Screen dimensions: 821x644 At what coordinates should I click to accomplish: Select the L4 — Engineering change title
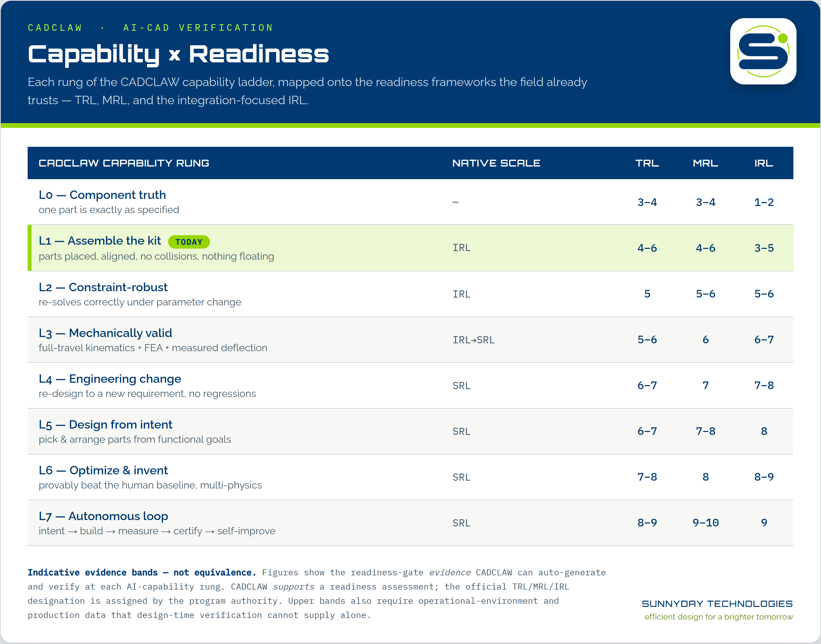[110, 379]
